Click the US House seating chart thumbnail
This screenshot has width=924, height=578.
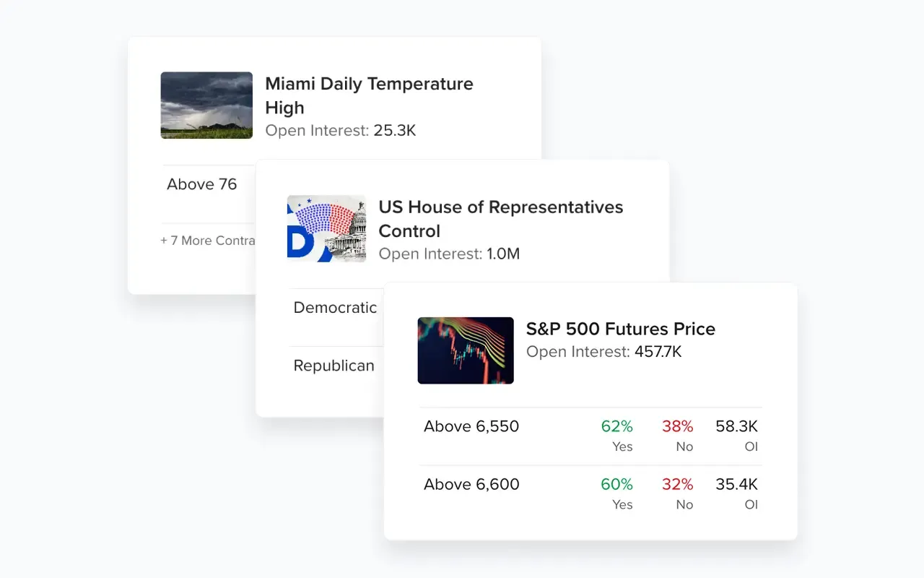point(326,228)
